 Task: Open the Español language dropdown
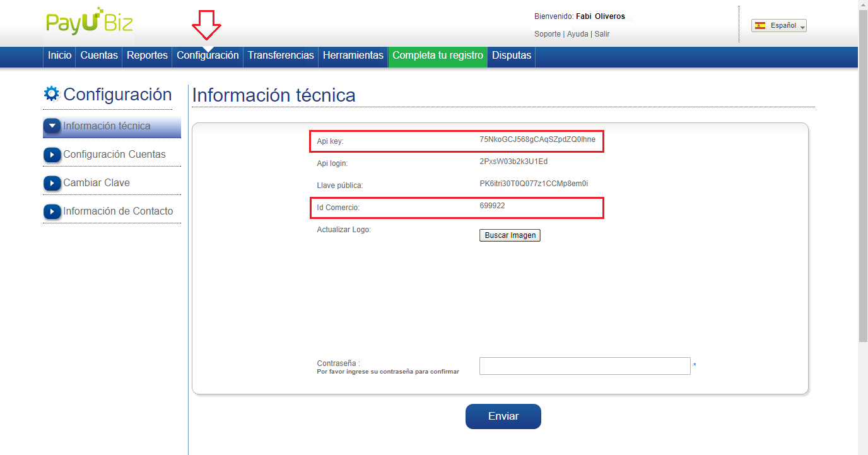[x=779, y=26]
